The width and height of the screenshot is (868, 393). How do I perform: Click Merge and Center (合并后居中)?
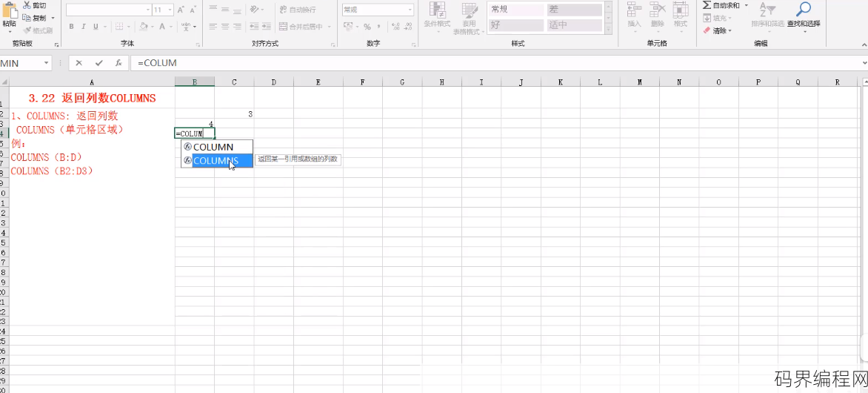point(301,27)
